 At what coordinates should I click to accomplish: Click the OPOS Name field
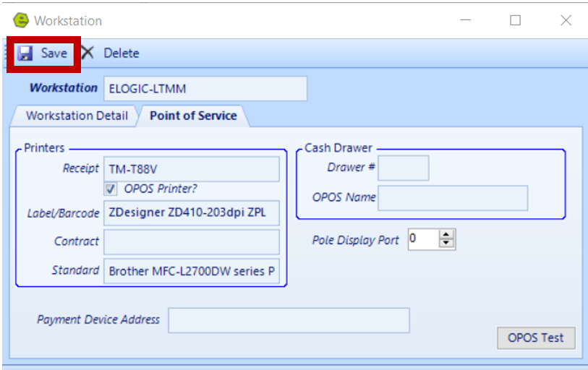(x=452, y=198)
